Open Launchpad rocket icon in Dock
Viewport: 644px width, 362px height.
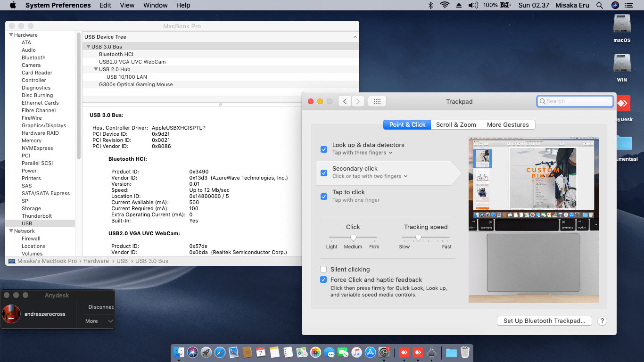[206, 352]
